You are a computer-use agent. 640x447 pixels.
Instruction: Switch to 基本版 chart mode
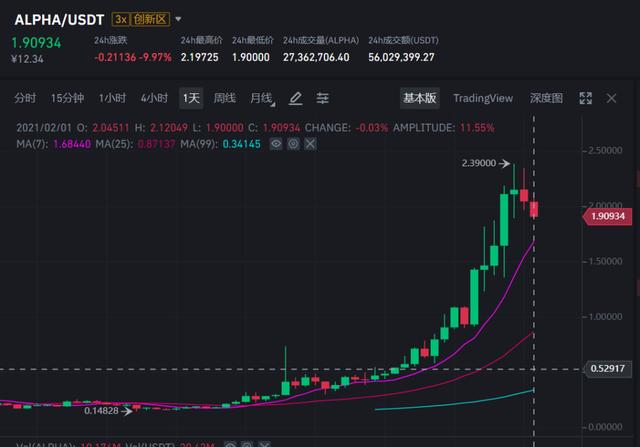tap(420, 98)
